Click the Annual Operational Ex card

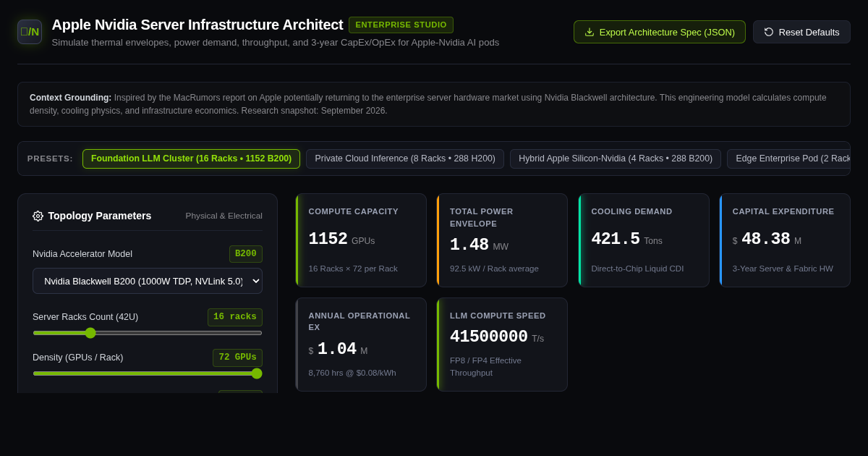tap(361, 345)
